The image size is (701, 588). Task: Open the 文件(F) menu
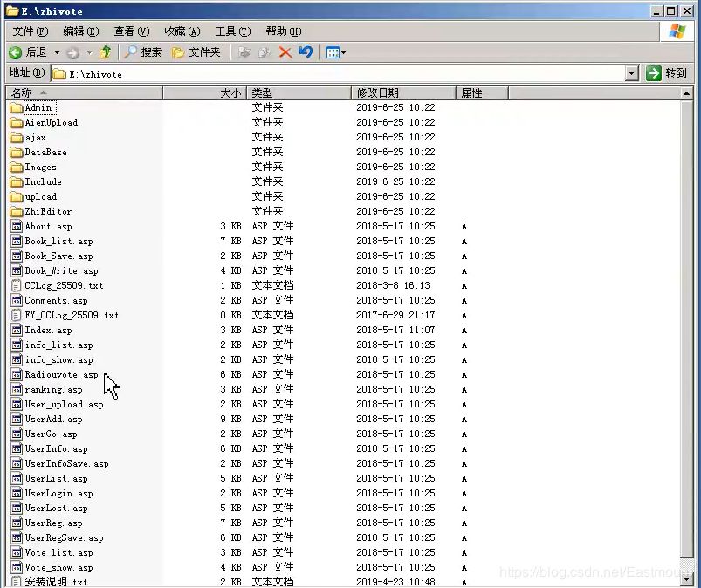tap(30, 31)
